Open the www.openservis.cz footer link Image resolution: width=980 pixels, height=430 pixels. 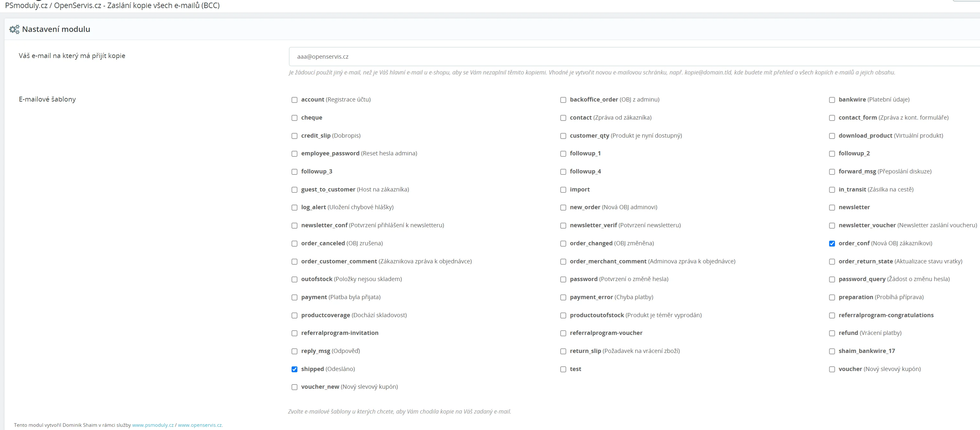tap(200, 425)
